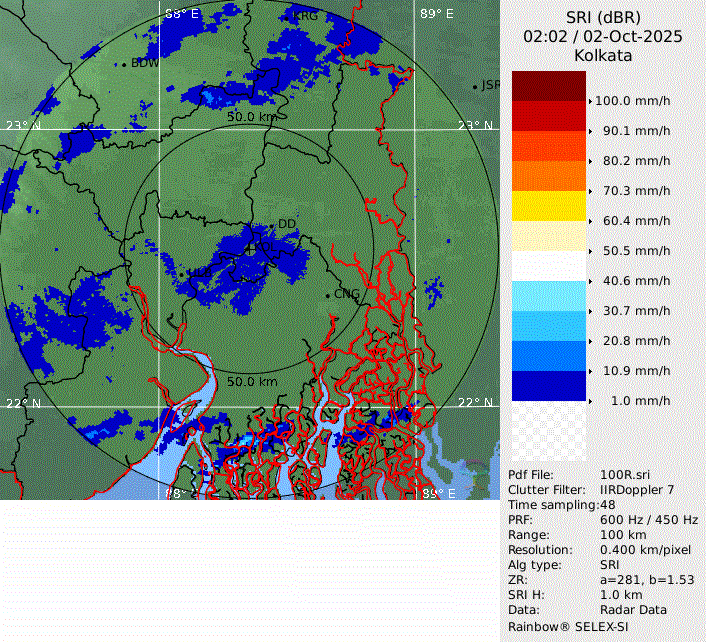Image resolution: width=706 pixels, height=642 pixels.
Task: Click the DD station dot
Action: pos(272,225)
